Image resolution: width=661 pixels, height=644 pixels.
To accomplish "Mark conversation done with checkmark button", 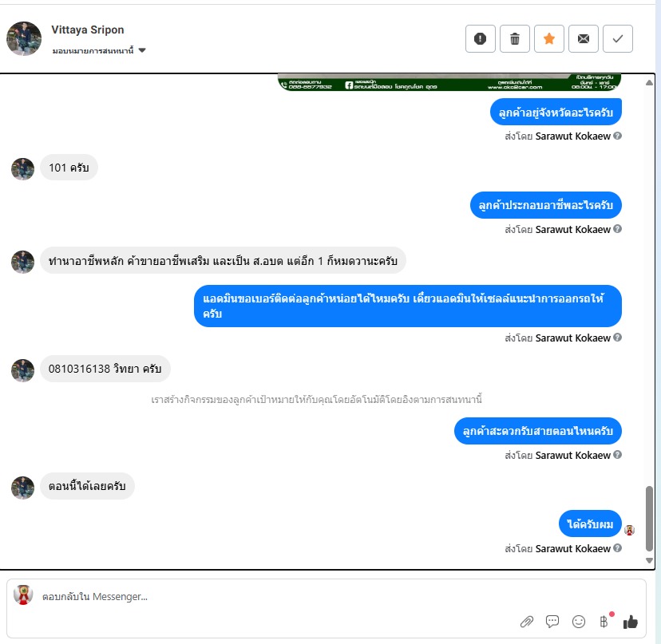I will pyautogui.click(x=618, y=39).
